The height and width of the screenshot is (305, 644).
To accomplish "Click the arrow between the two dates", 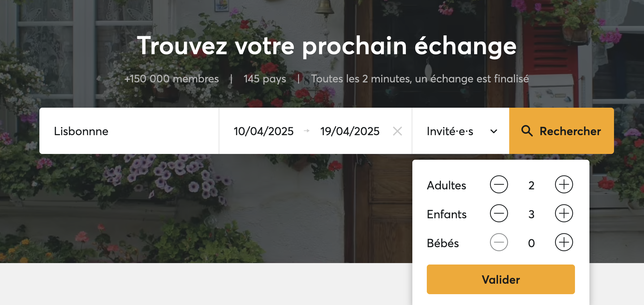I will pyautogui.click(x=306, y=131).
